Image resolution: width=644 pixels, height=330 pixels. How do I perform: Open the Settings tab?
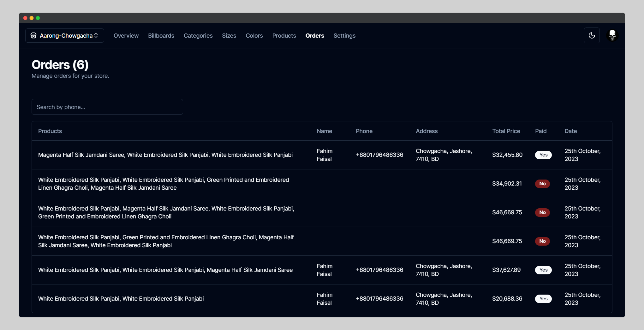coord(344,36)
